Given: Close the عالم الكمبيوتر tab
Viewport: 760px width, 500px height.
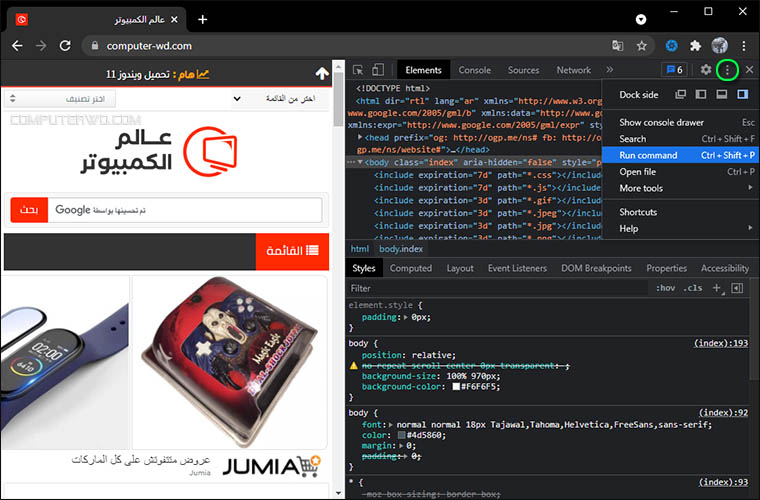Looking at the screenshot, I should [174, 19].
